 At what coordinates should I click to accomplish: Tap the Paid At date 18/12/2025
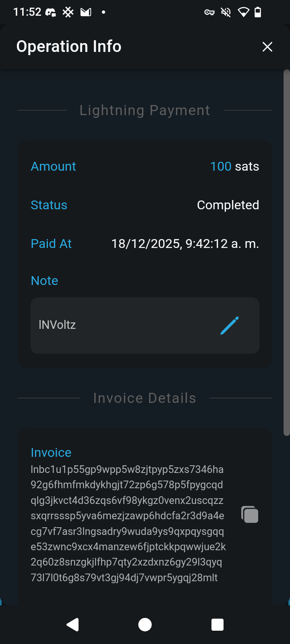[185, 244]
